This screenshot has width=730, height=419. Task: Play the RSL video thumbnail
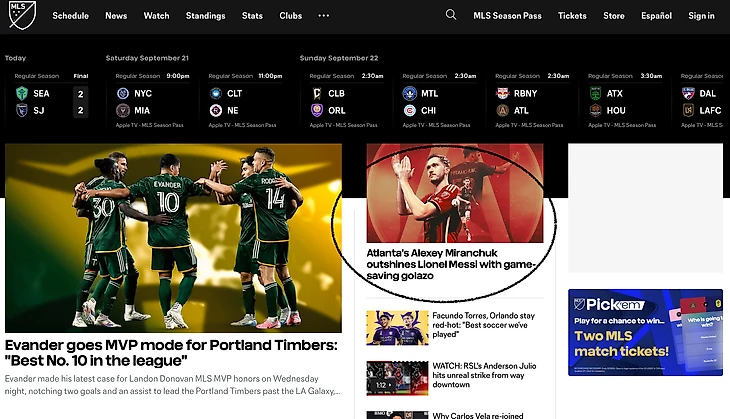[x=397, y=378]
